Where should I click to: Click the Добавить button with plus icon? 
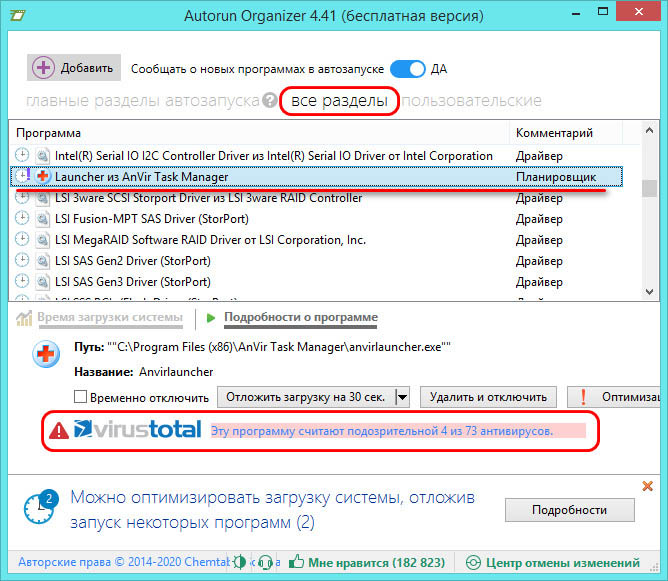(74, 68)
